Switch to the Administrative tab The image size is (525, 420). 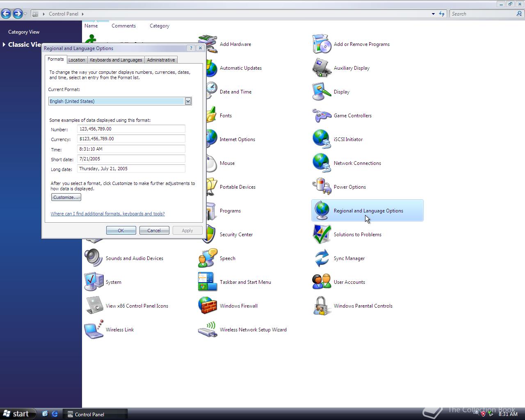coord(161,60)
